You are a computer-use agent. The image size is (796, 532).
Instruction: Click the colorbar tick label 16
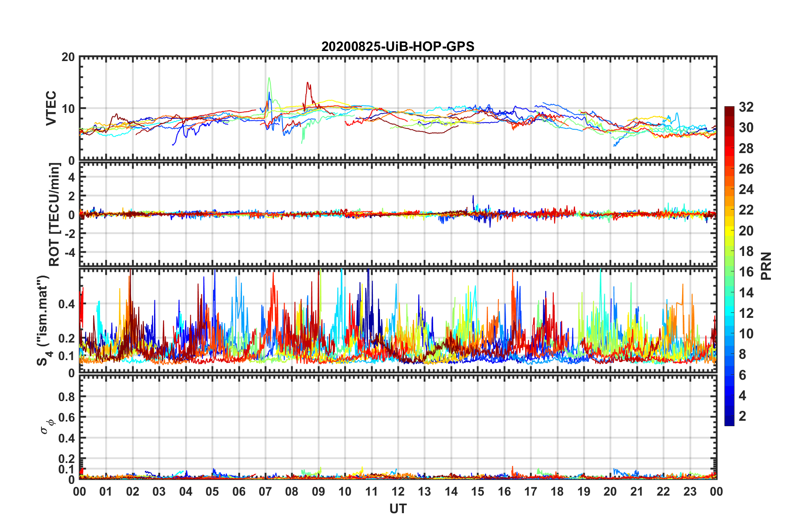pos(746,272)
